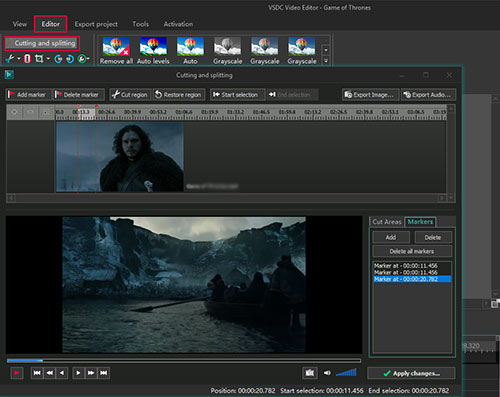Viewport: 500px width, 397px height.
Task: Select the Marker at 00:00:20.782 entry
Action: click(412, 279)
